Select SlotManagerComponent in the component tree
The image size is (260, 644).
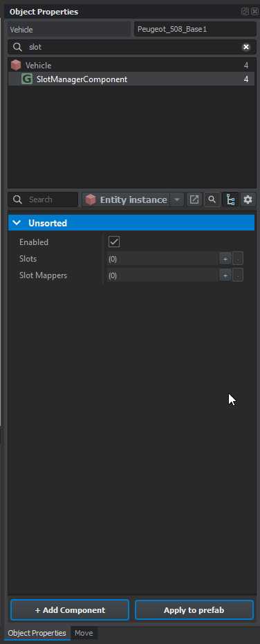pyautogui.click(x=131, y=79)
